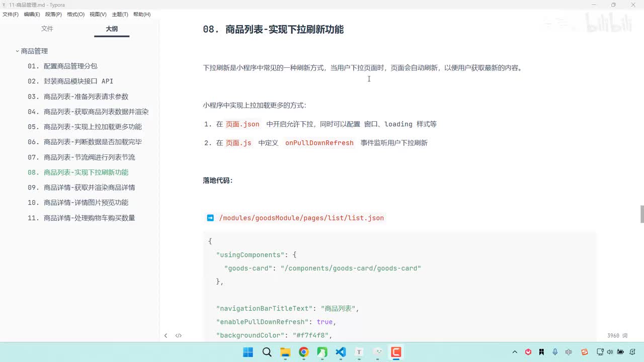Launch Google Chrome from taskbar

click(x=304, y=352)
